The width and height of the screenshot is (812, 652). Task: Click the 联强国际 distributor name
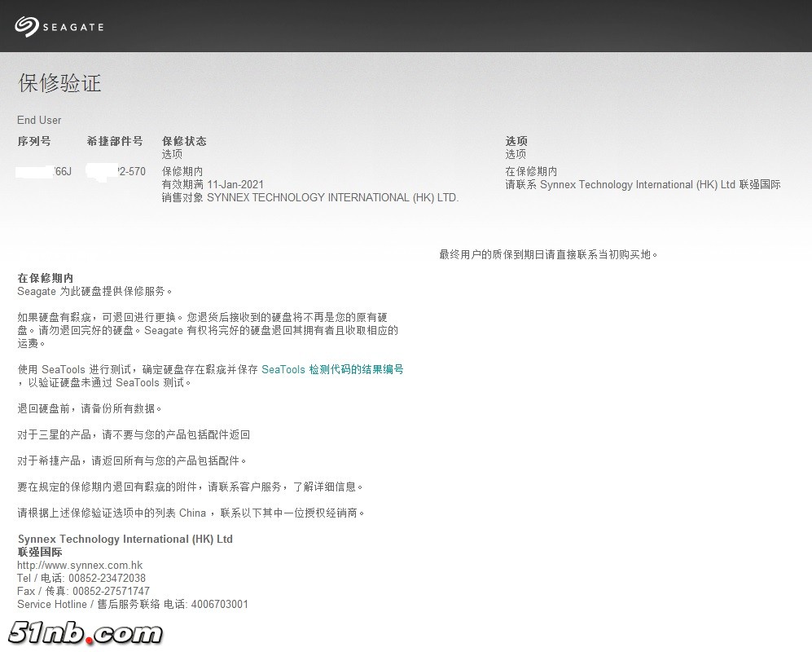tap(40, 552)
